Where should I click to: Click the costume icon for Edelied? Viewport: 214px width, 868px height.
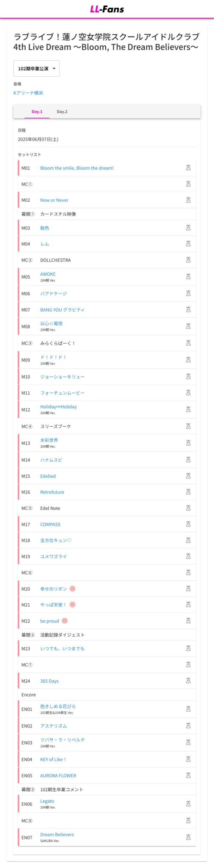tap(188, 476)
